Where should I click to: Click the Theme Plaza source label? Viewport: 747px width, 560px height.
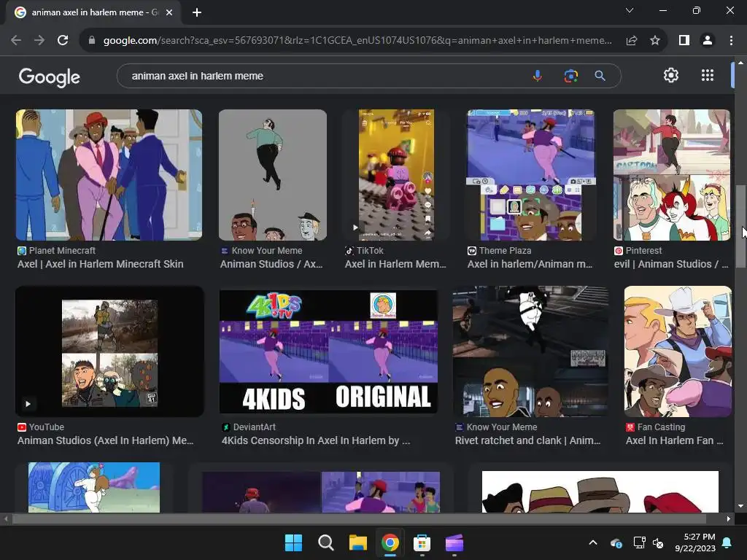point(505,251)
